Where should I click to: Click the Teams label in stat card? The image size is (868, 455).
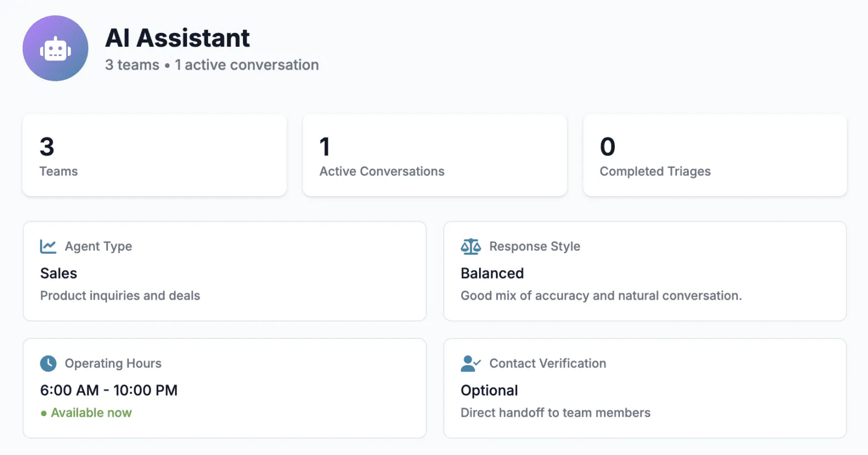tap(59, 171)
